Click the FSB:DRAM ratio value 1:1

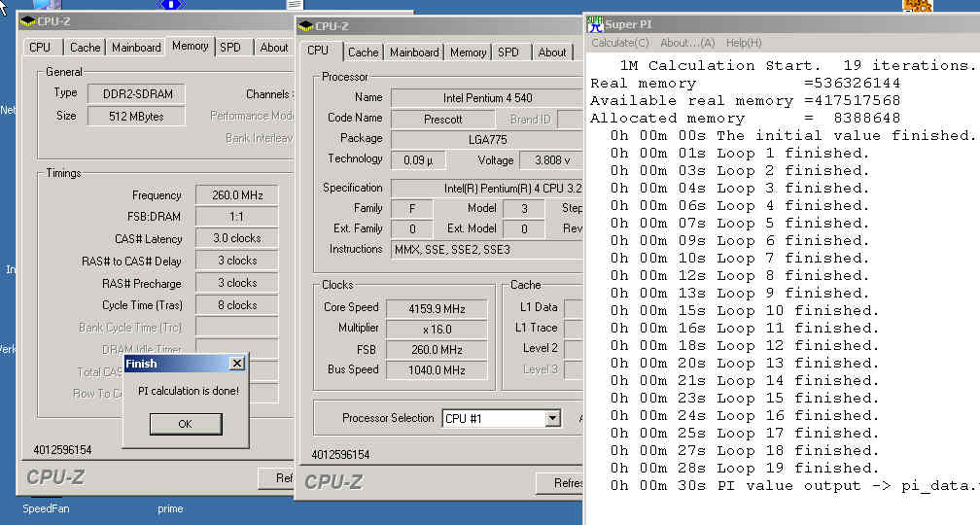click(237, 217)
